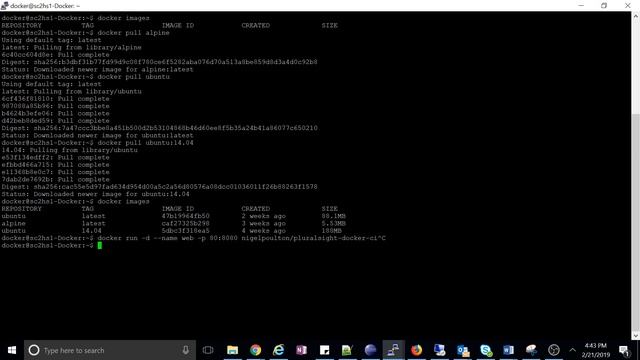Click the window title 'docker@sc2hs1-Docker: ~'
The image size is (640, 360).
coord(45,6)
